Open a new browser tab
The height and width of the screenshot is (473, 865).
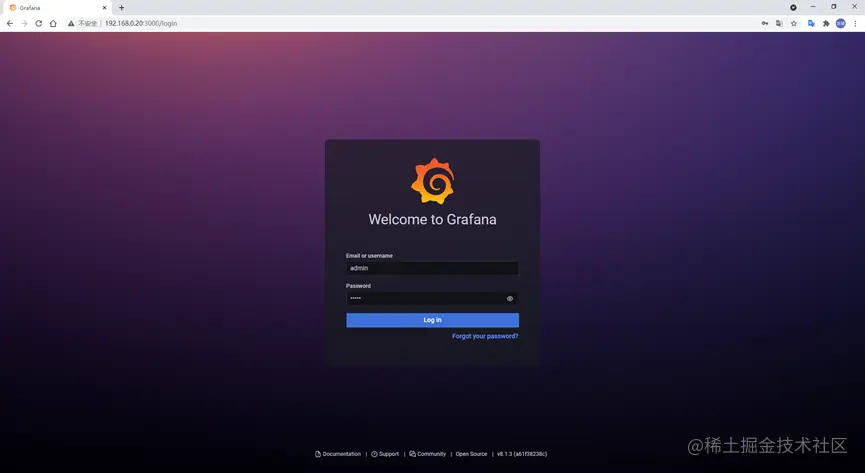[121, 8]
